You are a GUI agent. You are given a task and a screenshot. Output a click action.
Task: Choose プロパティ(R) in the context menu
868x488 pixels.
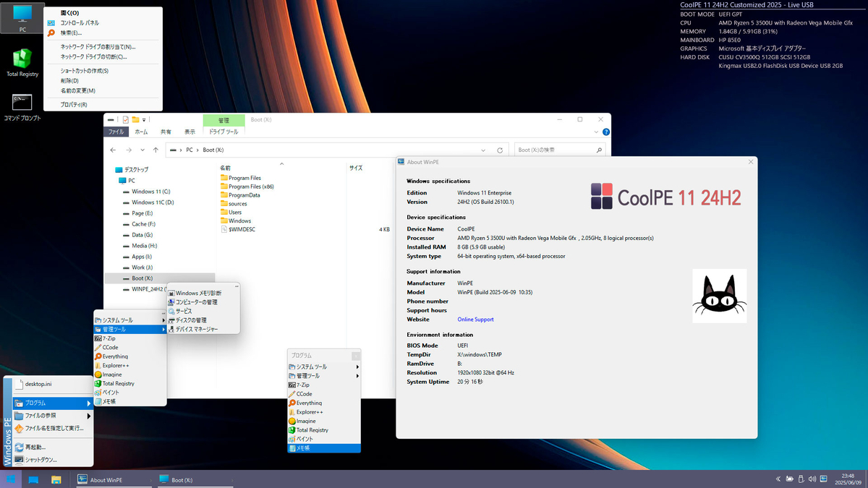[103, 105]
